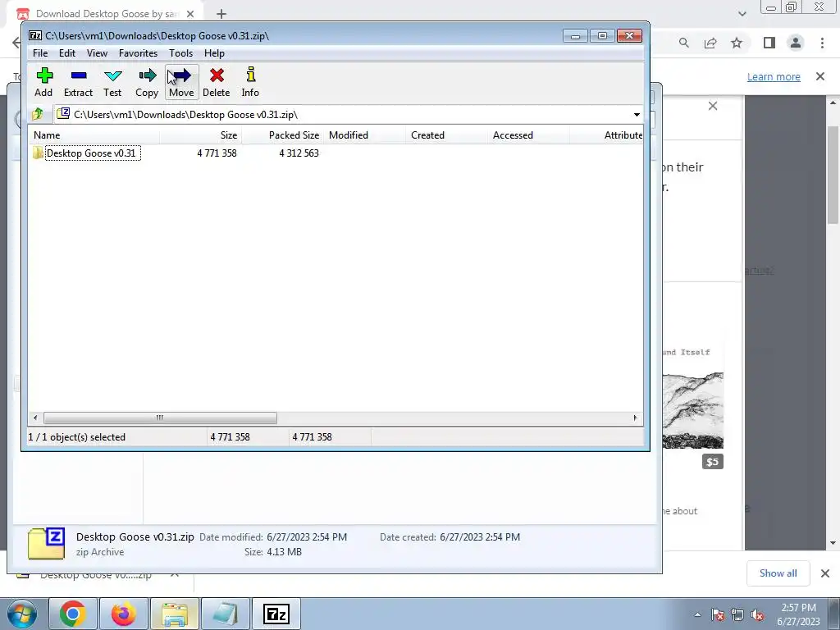Click the landscape sketch thumbnail on page

(x=692, y=410)
